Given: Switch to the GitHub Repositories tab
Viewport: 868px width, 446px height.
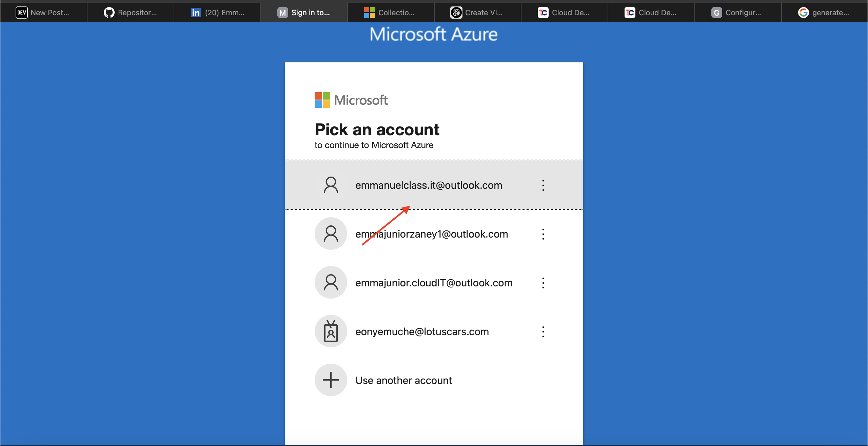Looking at the screenshot, I should click(x=131, y=13).
